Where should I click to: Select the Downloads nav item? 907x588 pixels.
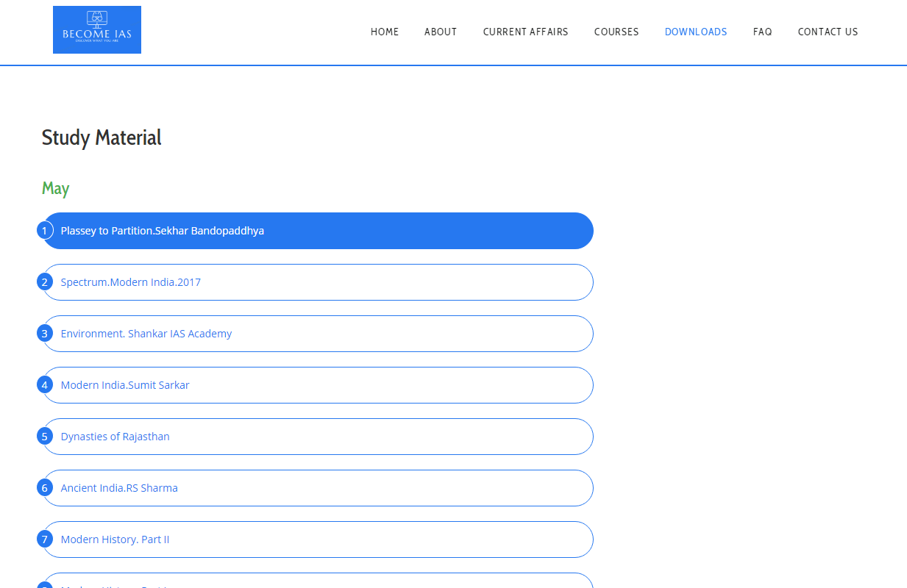coord(696,32)
